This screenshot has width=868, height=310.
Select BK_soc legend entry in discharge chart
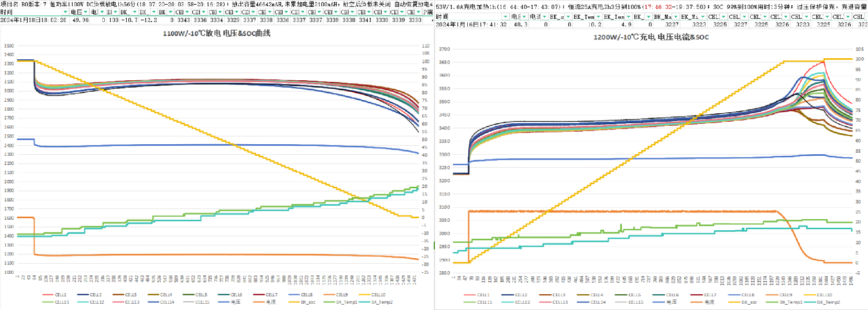point(307,302)
